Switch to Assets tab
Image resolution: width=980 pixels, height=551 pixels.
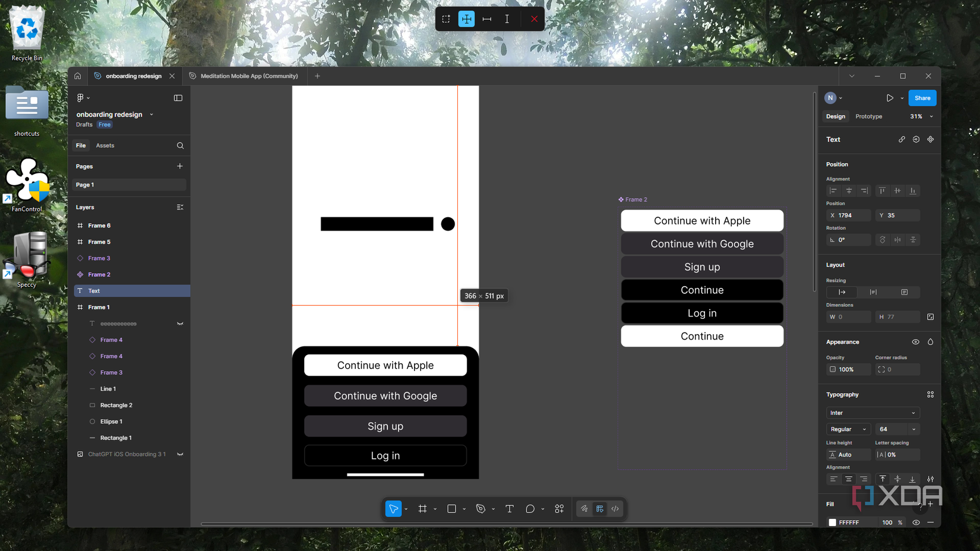click(105, 145)
